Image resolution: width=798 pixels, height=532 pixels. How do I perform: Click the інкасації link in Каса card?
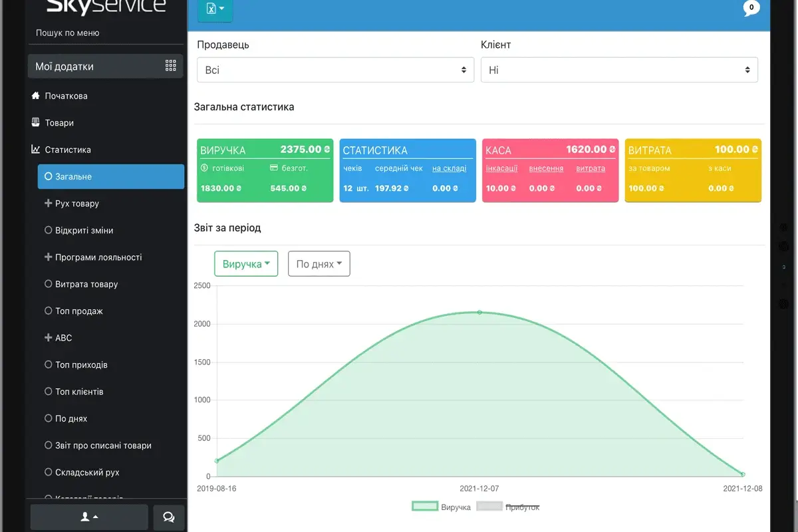click(x=501, y=168)
